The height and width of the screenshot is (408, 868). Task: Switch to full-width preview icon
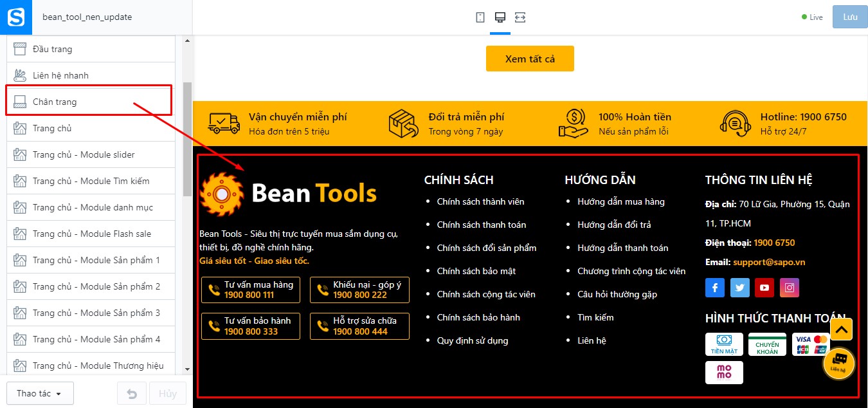(520, 17)
